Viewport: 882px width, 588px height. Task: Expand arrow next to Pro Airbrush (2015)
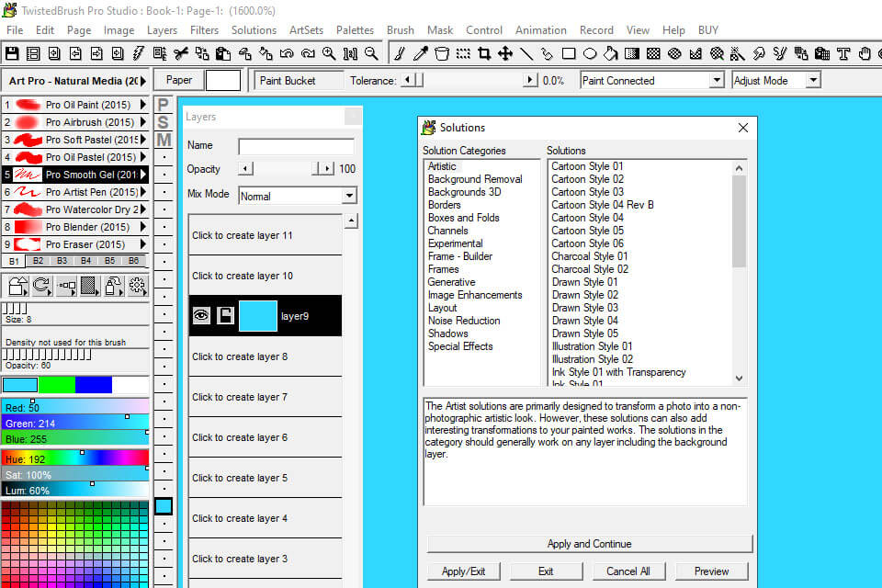click(143, 122)
